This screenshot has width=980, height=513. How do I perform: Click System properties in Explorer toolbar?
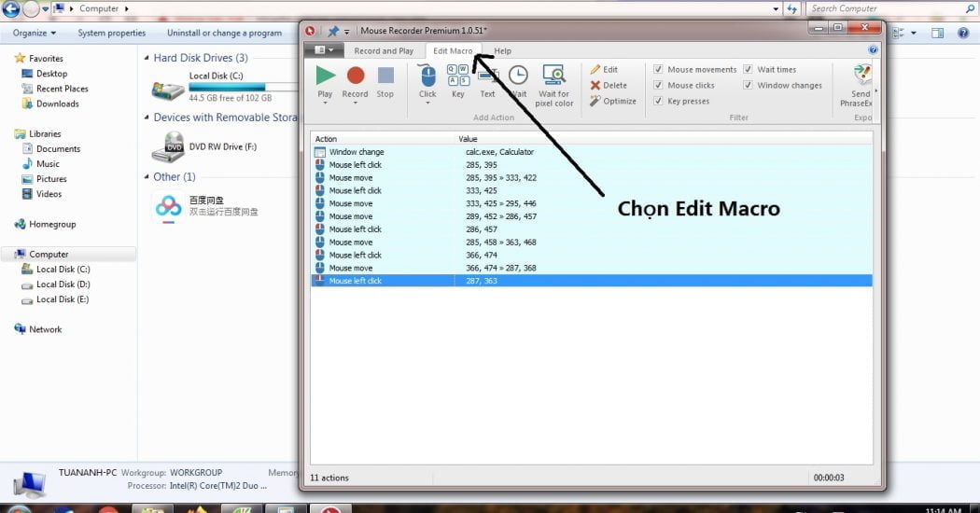(111, 33)
